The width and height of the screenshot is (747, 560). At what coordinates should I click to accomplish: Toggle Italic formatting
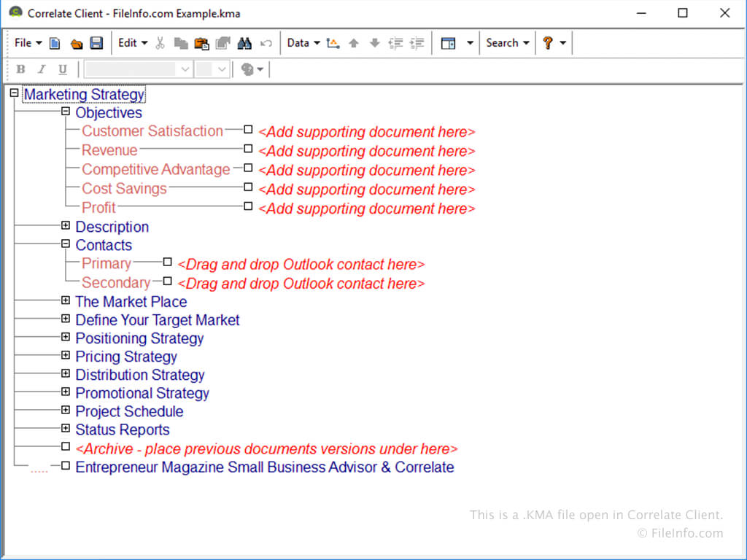[x=42, y=69]
